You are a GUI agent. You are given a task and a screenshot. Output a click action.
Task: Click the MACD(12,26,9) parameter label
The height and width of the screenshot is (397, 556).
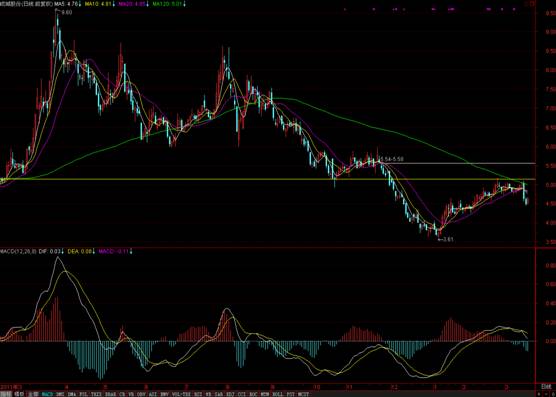pos(18,251)
